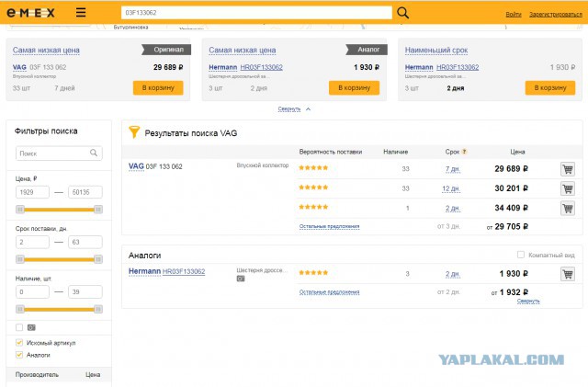The image size is (588, 387).
Task: Grab availability slider left handle
Action: (20, 309)
